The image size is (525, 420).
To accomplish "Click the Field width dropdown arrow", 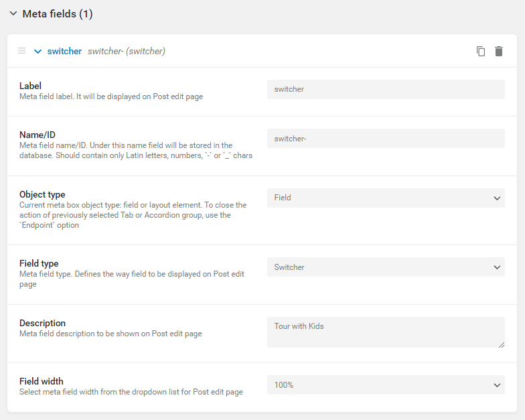I will tap(497, 385).
